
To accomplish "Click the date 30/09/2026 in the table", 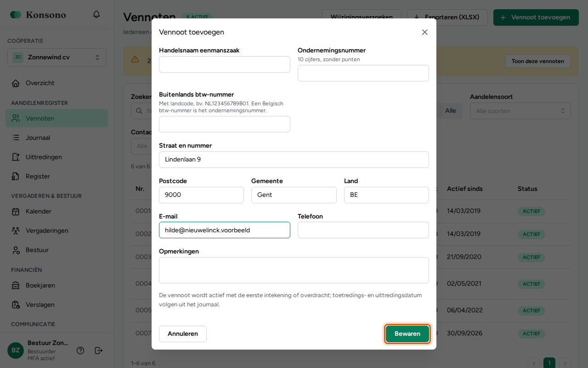I will [464, 333].
